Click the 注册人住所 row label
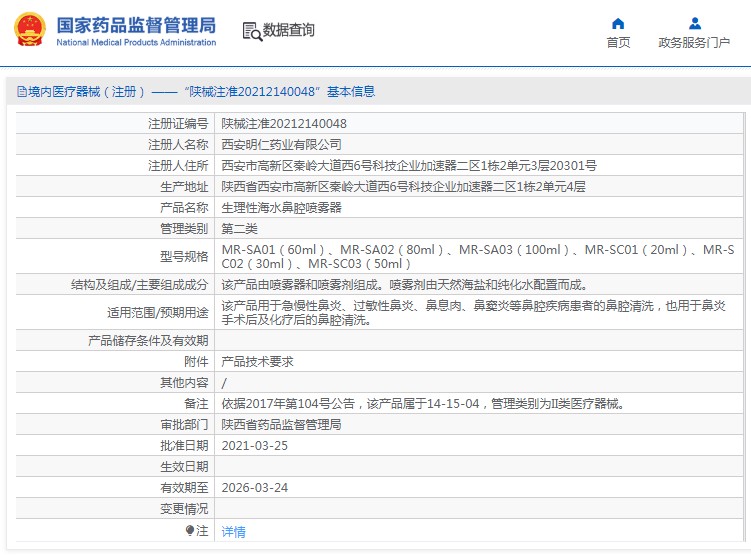 coord(178,166)
